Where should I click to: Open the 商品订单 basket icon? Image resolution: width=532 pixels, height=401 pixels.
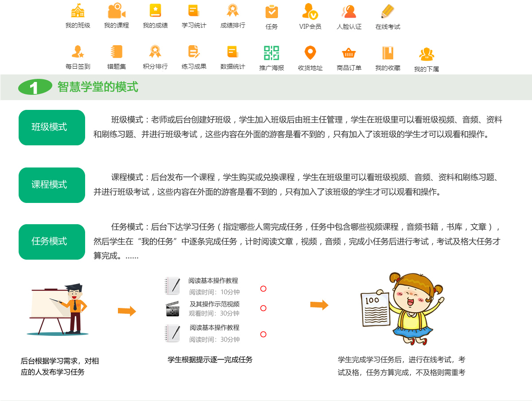[349, 53]
